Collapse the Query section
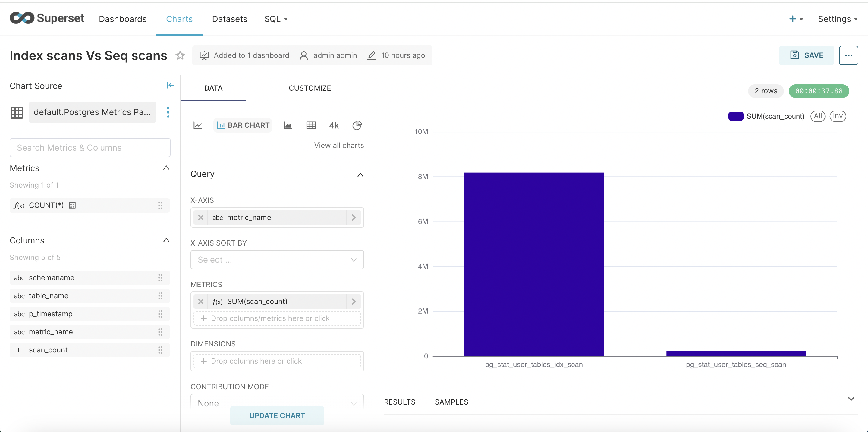The image size is (868, 432). pyautogui.click(x=360, y=174)
